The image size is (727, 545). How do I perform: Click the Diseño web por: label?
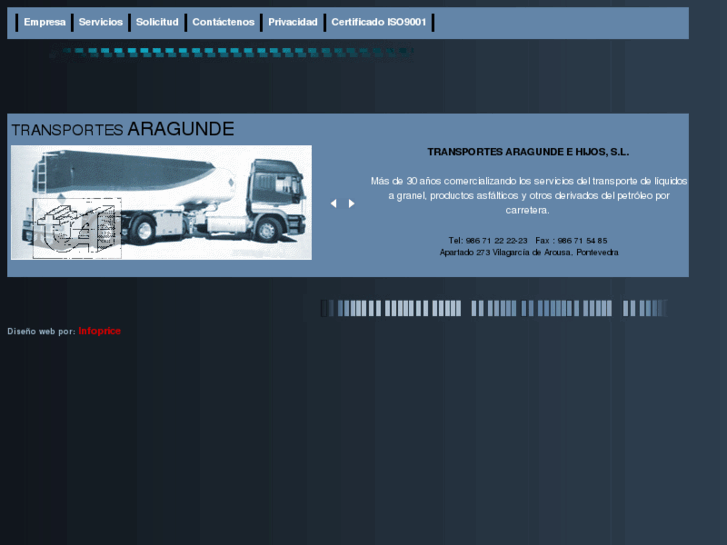coord(41,331)
